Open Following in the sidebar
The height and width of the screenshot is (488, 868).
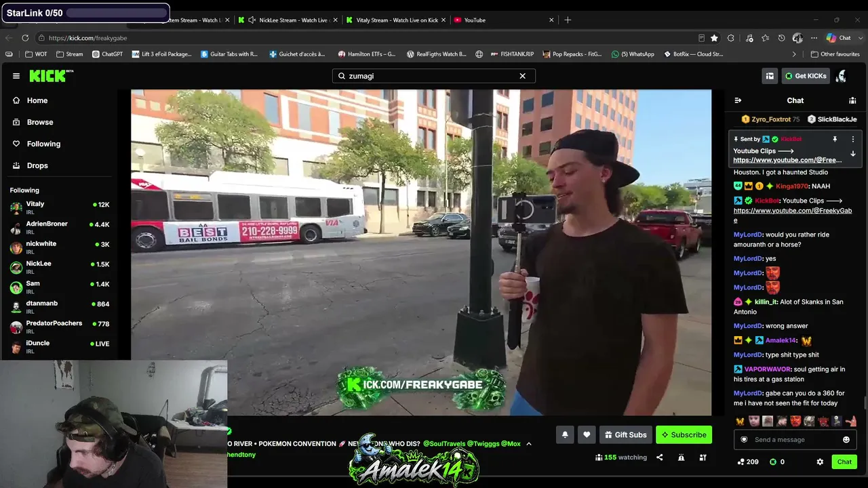click(x=43, y=144)
